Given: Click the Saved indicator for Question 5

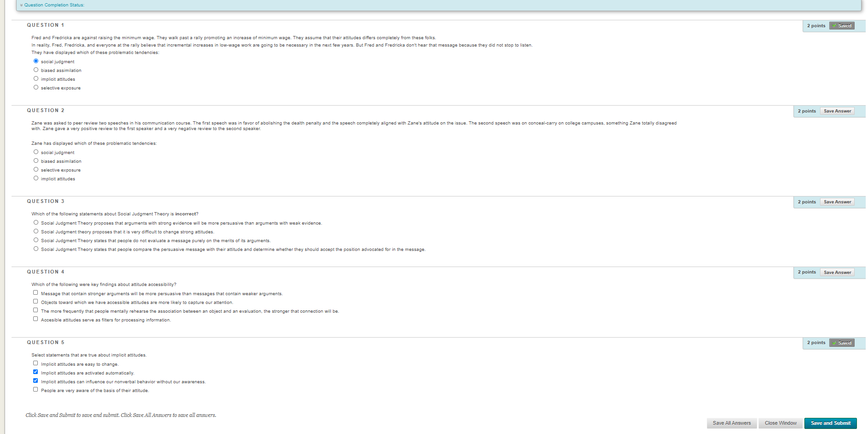Looking at the screenshot, I should click(x=842, y=343).
